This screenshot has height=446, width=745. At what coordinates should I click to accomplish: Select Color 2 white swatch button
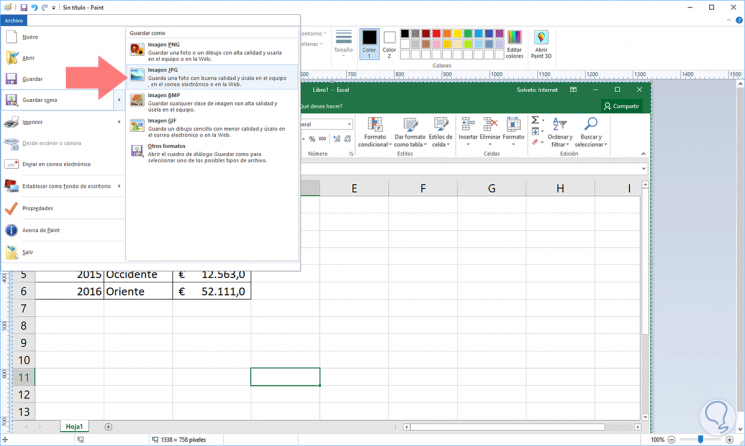point(389,44)
